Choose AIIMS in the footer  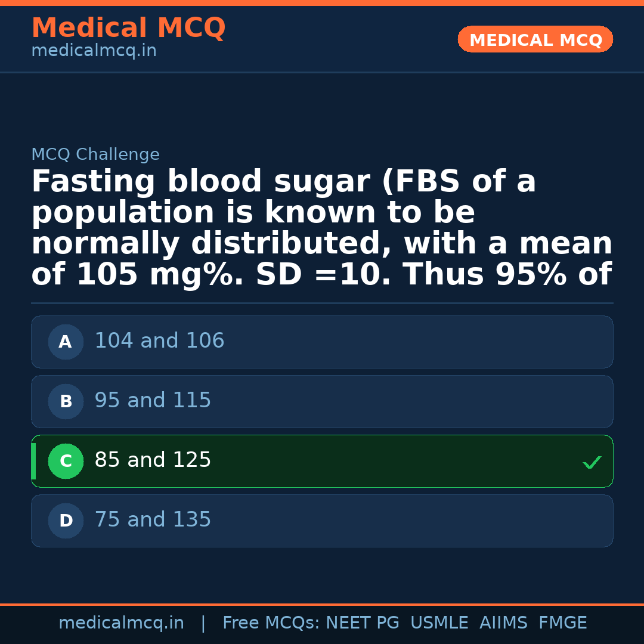[503, 623]
